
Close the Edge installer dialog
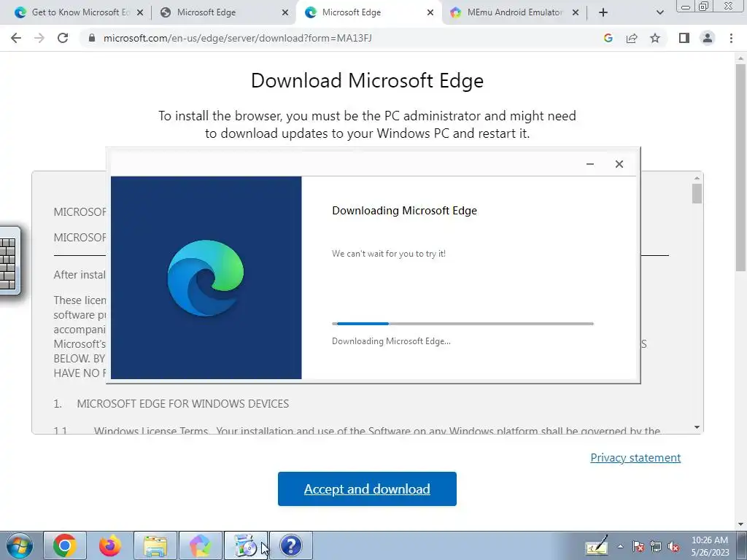619,164
